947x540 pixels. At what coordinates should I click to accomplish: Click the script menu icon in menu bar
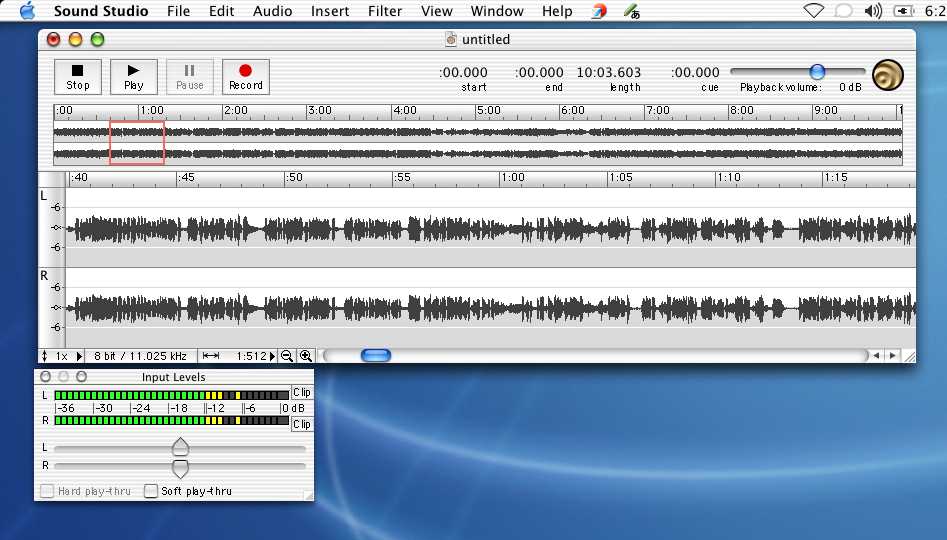pos(599,11)
